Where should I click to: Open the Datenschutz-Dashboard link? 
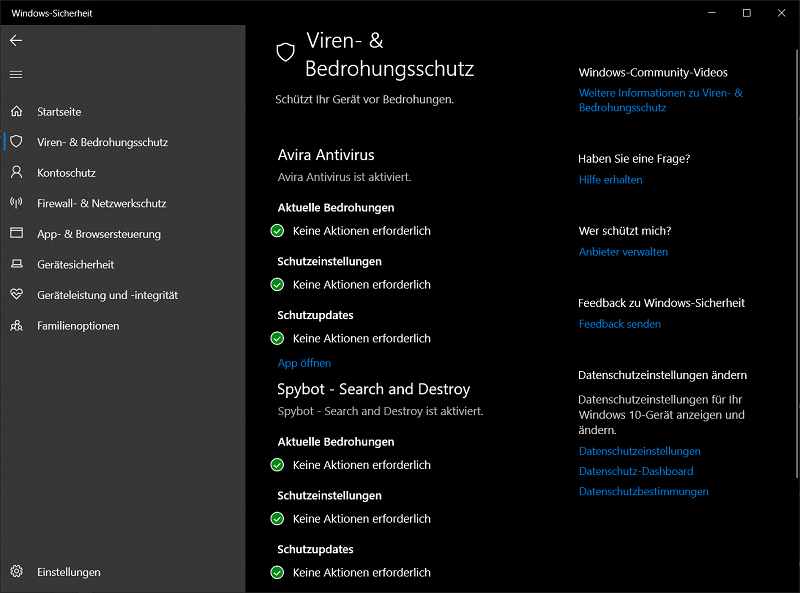(636, 471)
